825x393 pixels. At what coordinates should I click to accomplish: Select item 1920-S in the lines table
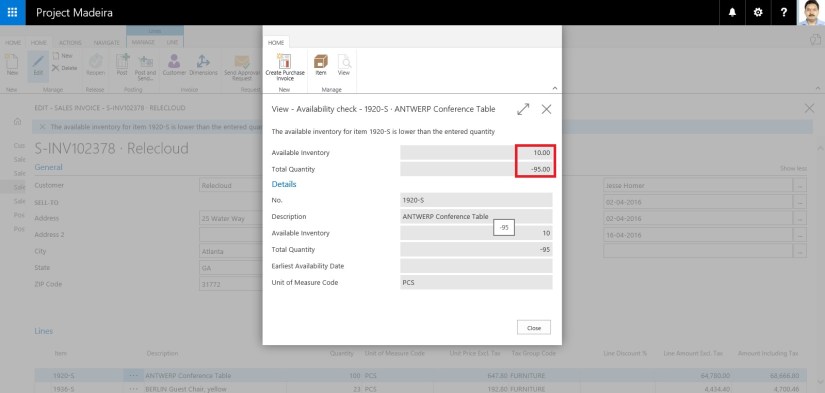point(63,376)
